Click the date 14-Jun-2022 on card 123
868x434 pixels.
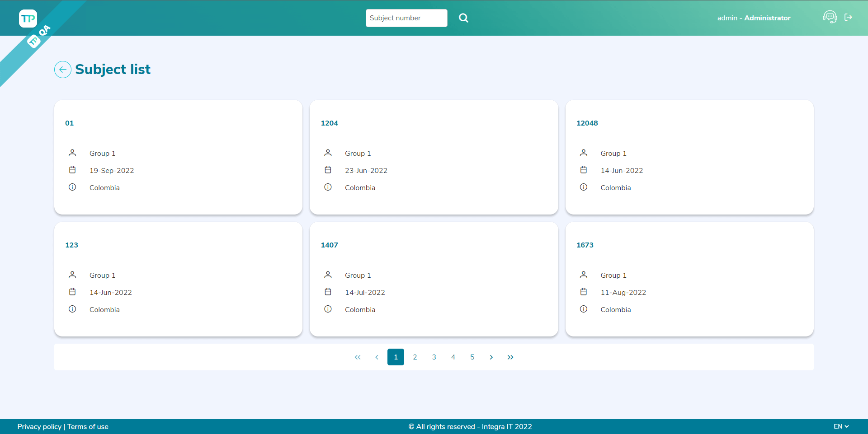click(x=111, y=293)
